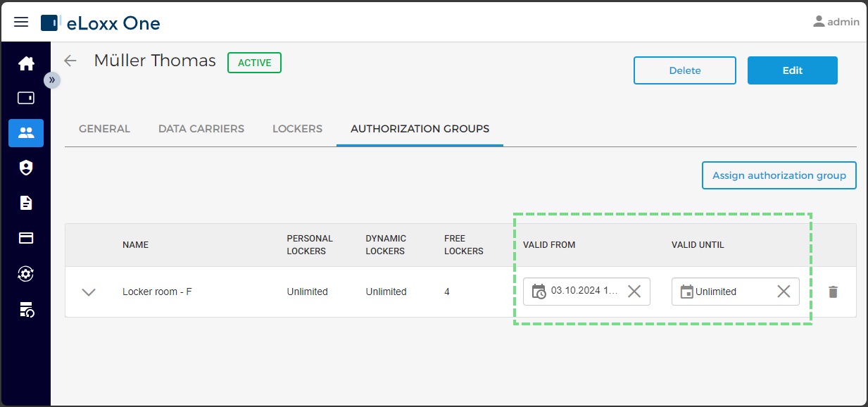Click the free lockers value 4

[x=447, y=292]
